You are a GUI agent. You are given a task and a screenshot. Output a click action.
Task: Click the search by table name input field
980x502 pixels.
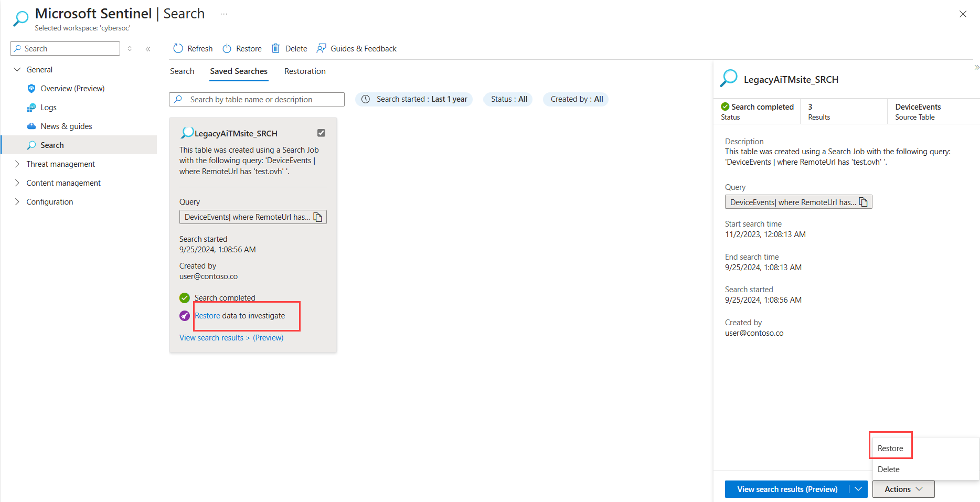pyautogui.click(x=257, y=99)
